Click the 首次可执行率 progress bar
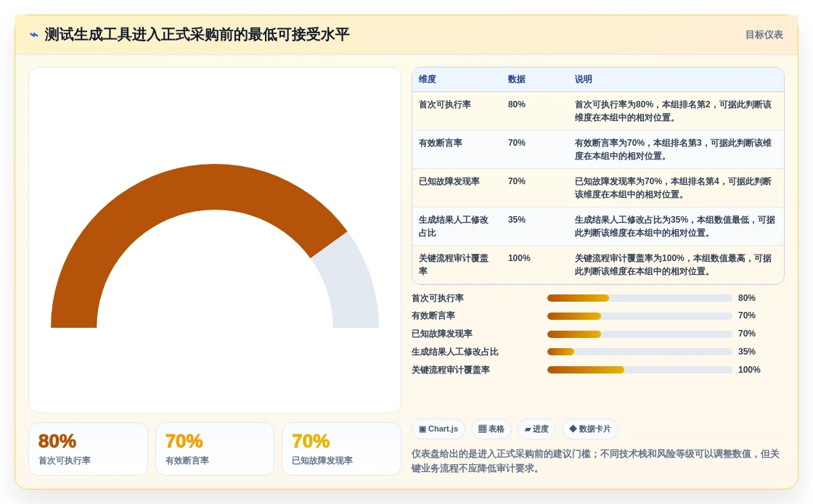 click(x=640, y=298)
